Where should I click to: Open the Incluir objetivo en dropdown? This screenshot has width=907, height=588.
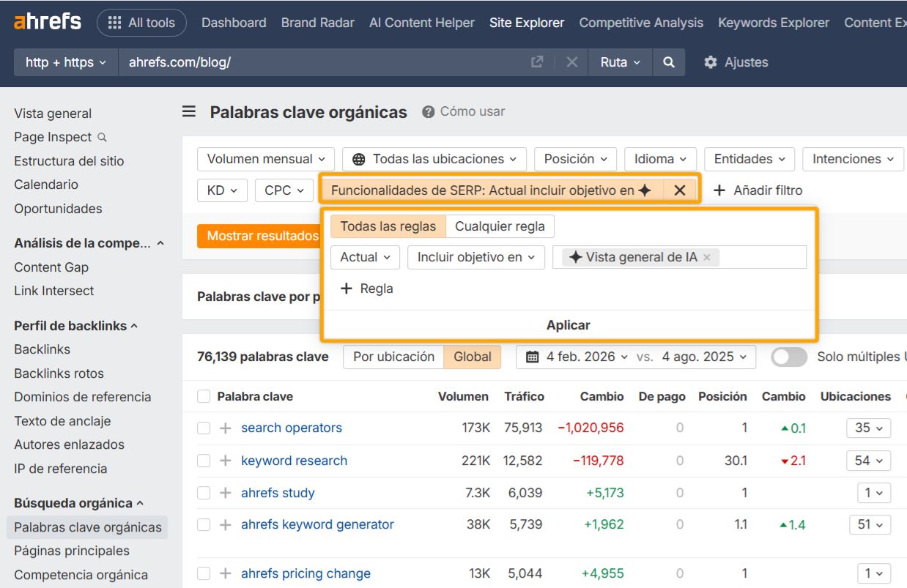[475, 257]
